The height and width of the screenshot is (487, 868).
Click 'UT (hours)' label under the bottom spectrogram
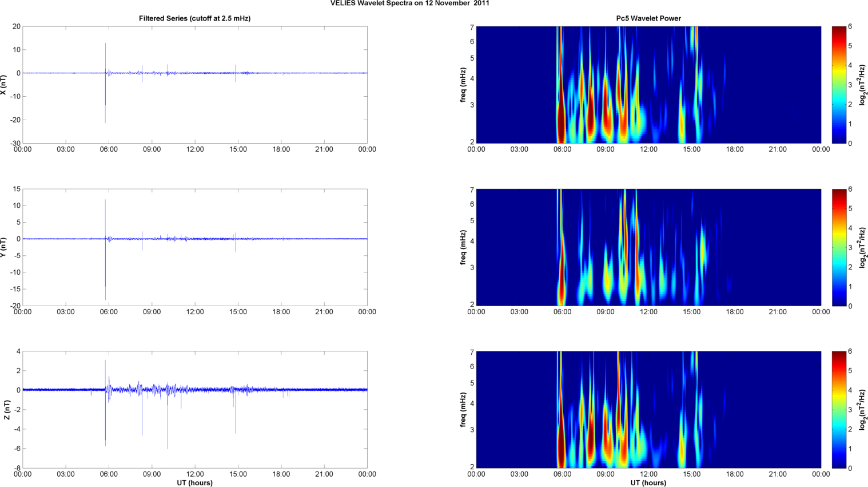pyautogui.click(x=648, y=483)
